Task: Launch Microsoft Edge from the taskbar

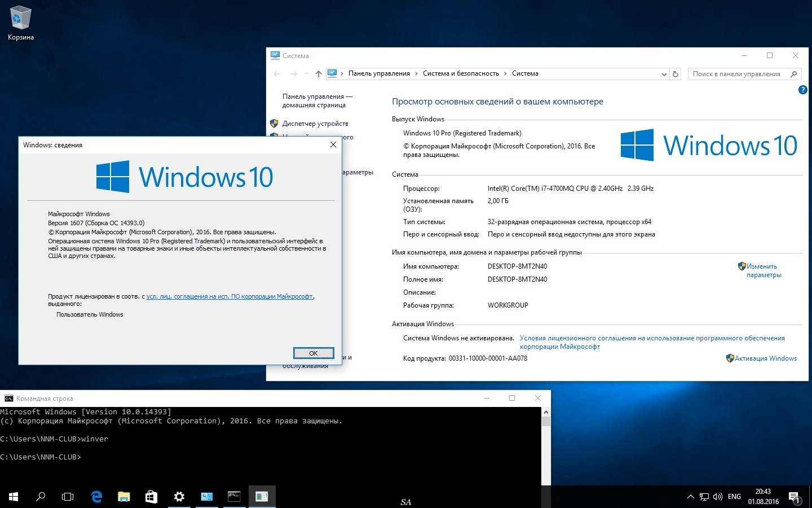Action: tap(96, 497)
